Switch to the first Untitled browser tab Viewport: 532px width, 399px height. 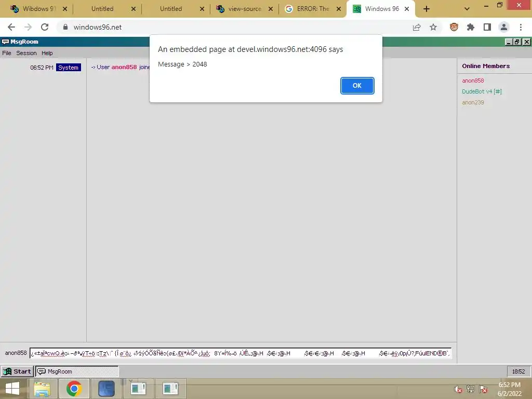pyautogui.click(x=102, y=9)
